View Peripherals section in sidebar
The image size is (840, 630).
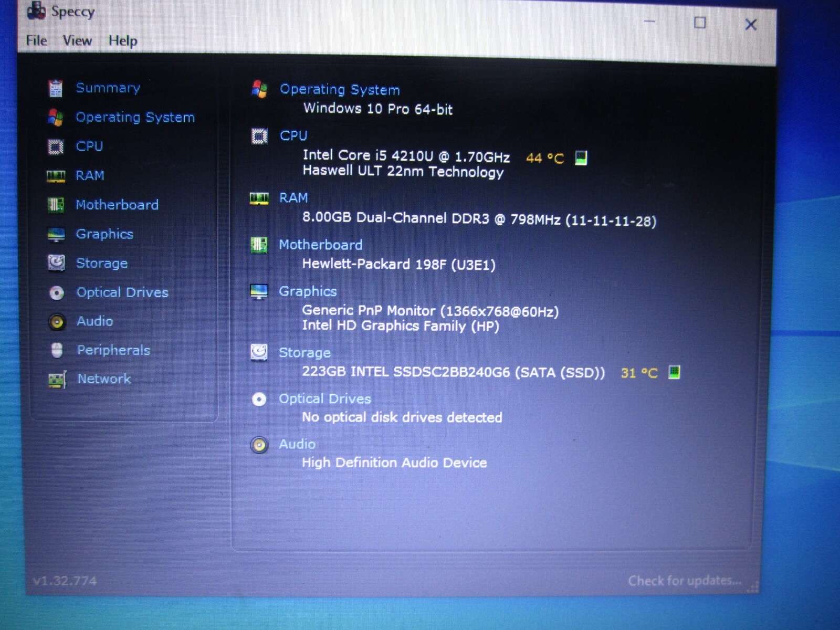click(114, 350)
